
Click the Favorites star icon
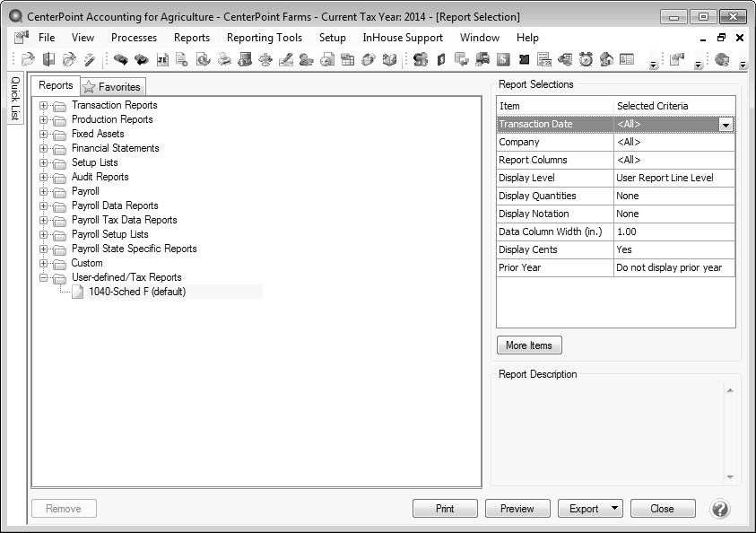pos(89,87)
